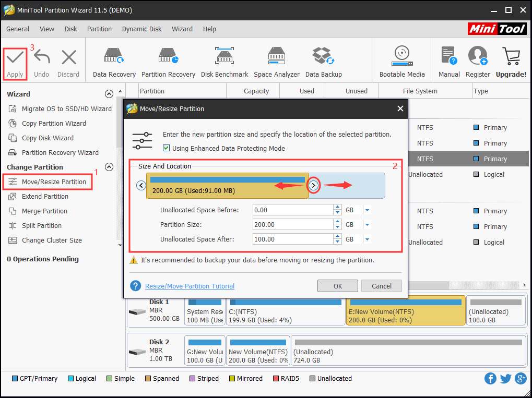Click OK in Move/Resize dialog
532x398 pixels.
[x=338, y=286]
